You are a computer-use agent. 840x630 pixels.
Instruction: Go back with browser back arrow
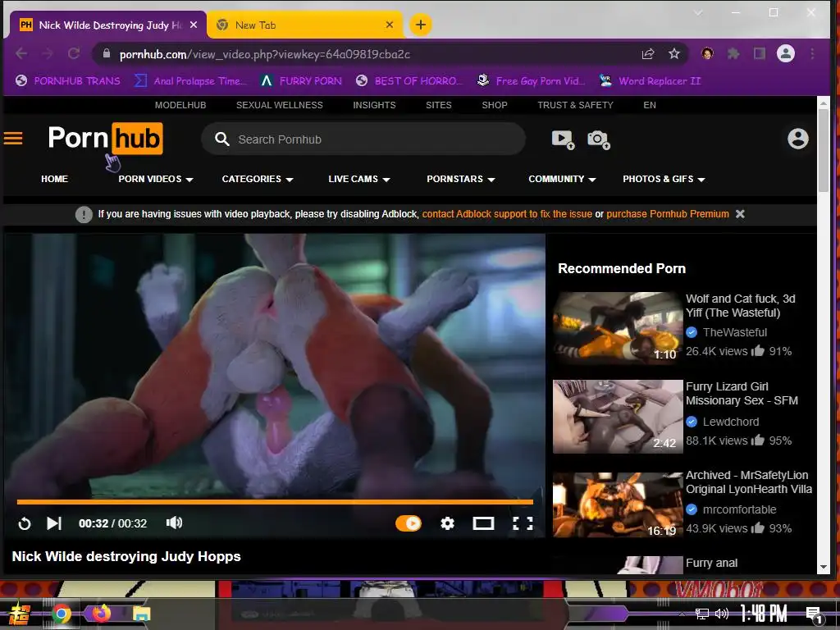pos(21,53)
